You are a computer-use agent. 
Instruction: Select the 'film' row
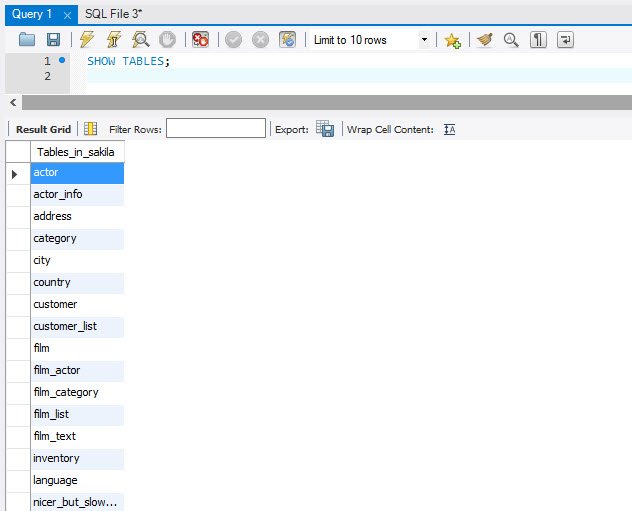coord(77,349)
